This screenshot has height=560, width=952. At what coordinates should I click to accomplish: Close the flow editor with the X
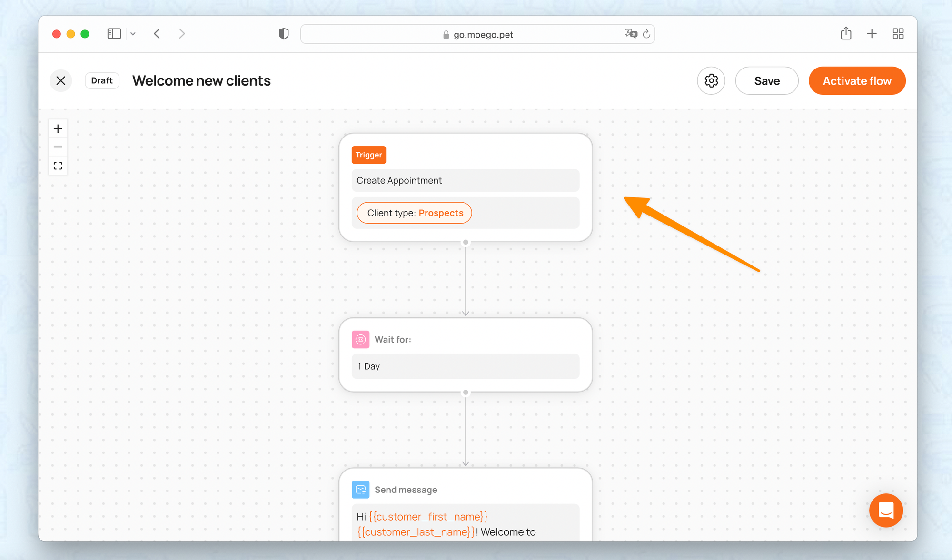[x=61, y=80]
